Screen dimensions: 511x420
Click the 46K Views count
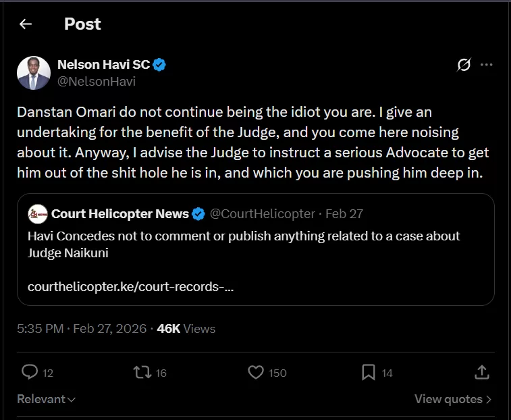[x=186, y=329]
